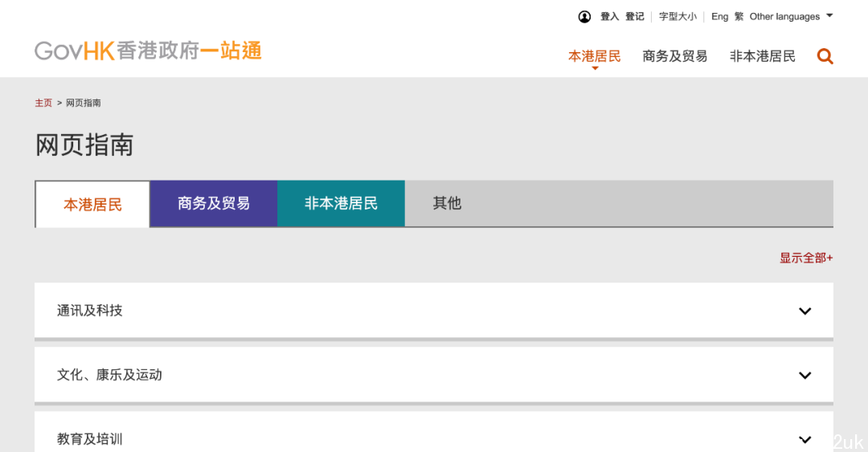Image resolution: width=868 pixels, height=452 pixels.
Task: Expand the 通讯及科技 chevron
Action: 805,311
